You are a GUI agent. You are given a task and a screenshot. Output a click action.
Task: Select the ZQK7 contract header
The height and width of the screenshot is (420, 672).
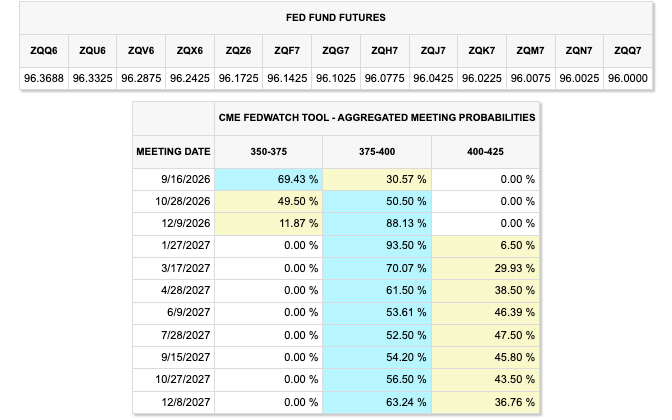[x=482, y=51]
